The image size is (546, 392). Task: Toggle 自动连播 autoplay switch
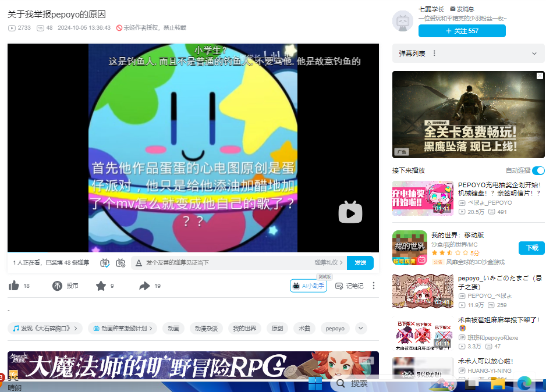pyautogui.click(x=538, y=170)
